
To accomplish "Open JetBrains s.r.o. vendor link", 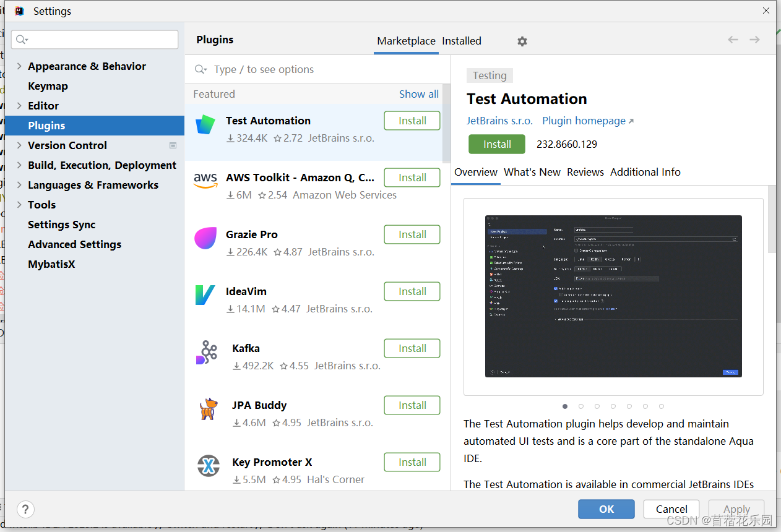I will (x=499, y=121).
